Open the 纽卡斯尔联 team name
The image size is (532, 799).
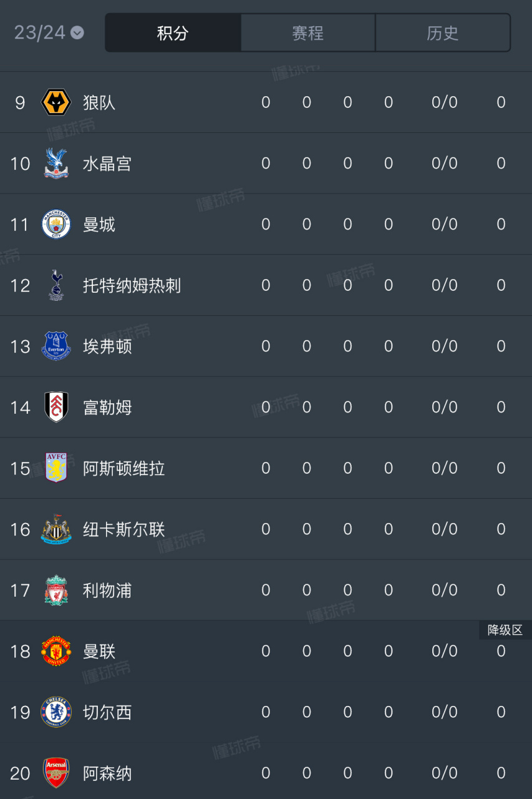pos(123,529)
